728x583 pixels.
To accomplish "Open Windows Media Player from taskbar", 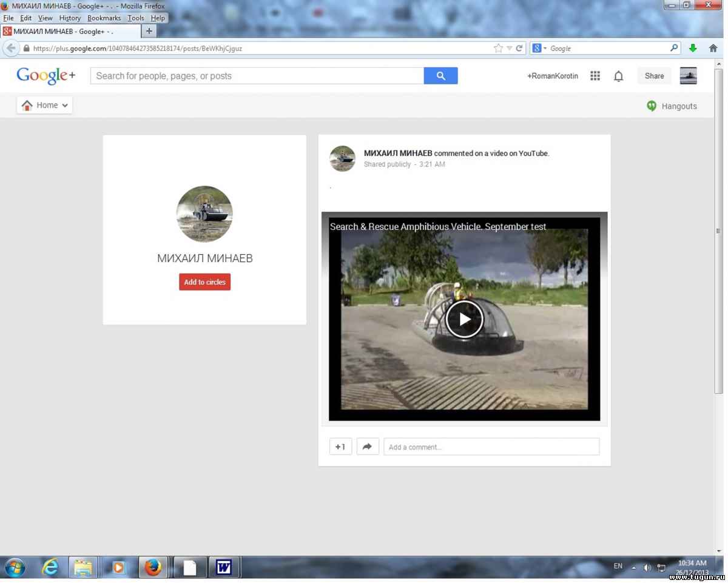I will click(118, 567).
